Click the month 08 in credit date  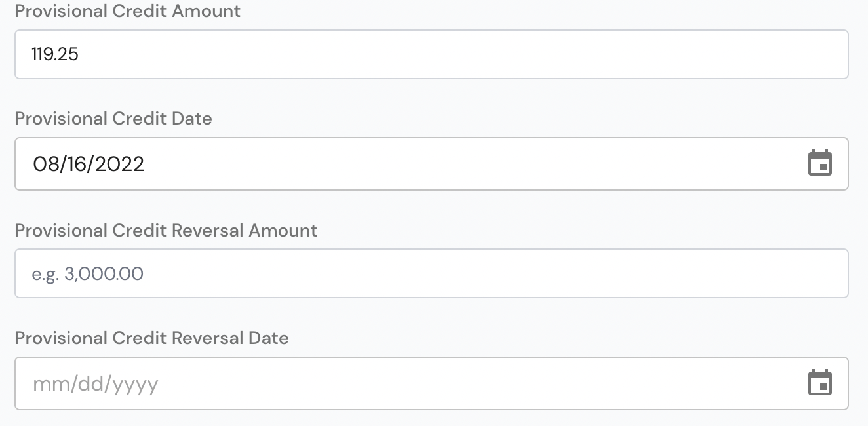[x=45, y=164]
